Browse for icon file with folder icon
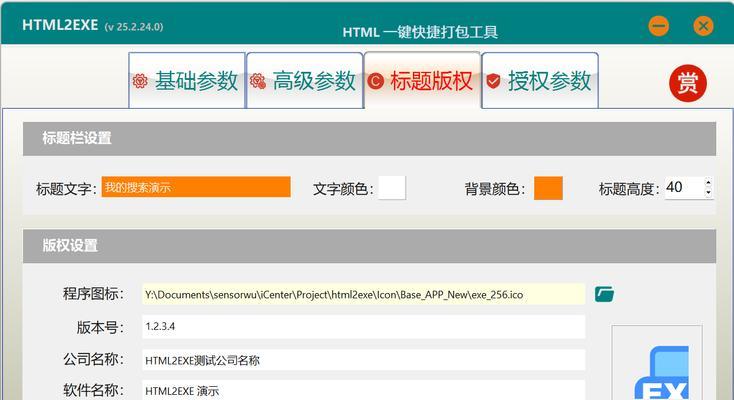734x400 pixels. (604, 294)
